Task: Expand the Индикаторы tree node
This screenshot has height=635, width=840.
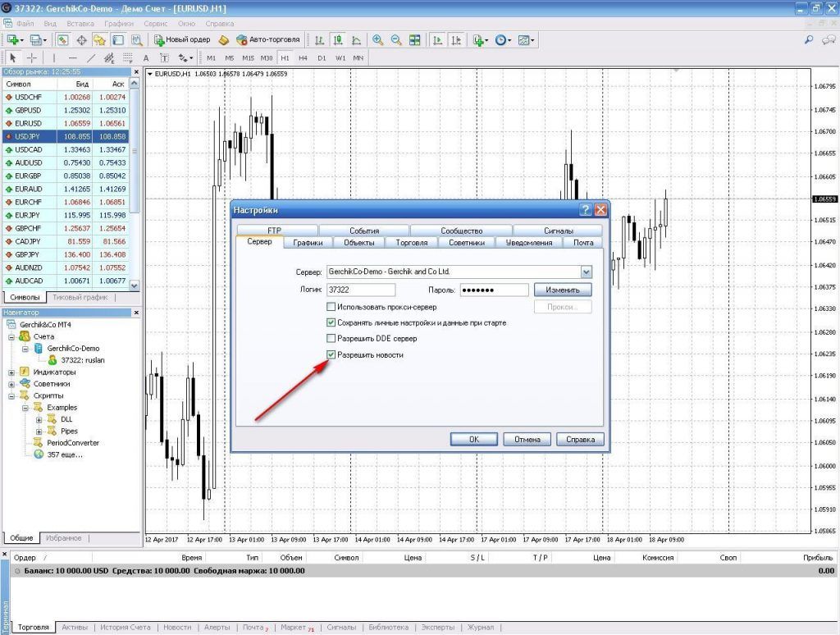Action: tap(12, 372)
